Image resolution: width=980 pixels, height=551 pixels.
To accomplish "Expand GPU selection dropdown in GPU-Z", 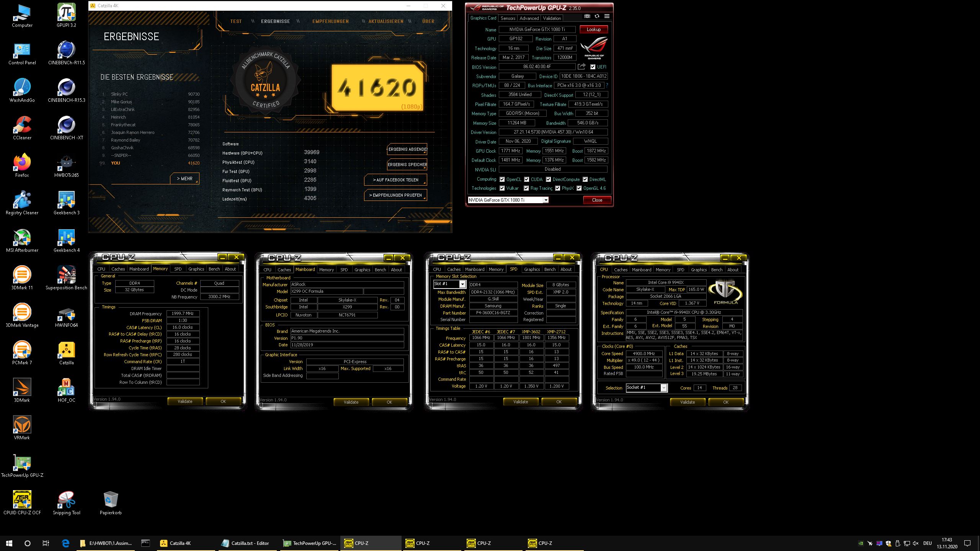I will tap(546, 200).
